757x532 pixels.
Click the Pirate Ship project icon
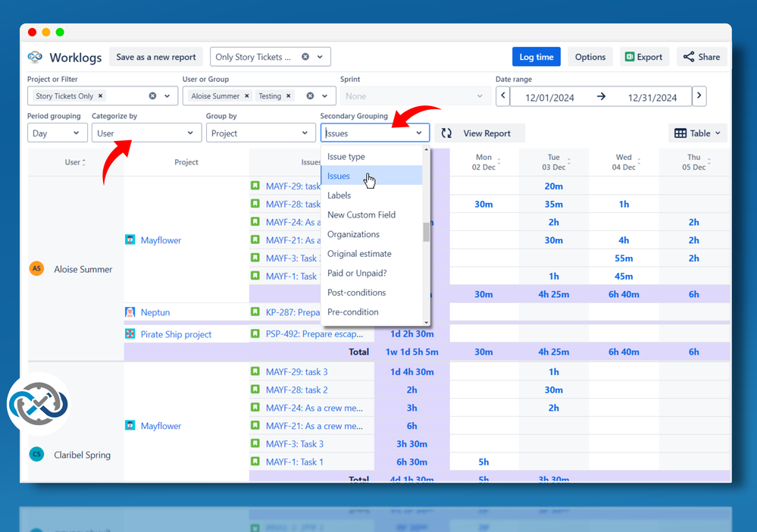pos(130,333)
